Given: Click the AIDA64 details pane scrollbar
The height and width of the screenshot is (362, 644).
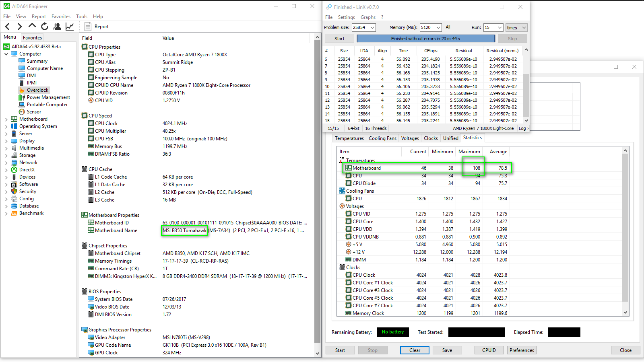Looking at the screenshot, I should point(317,195).
